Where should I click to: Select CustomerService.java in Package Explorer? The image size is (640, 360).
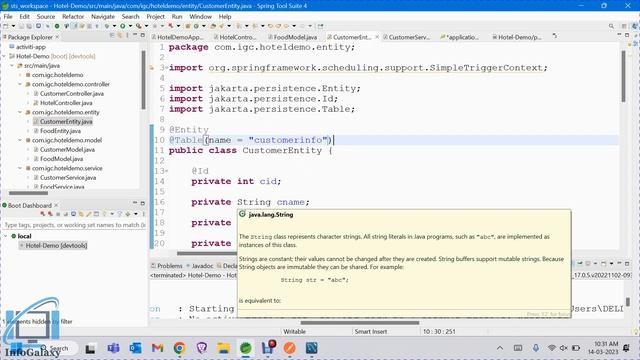click(x=68, y=178)
